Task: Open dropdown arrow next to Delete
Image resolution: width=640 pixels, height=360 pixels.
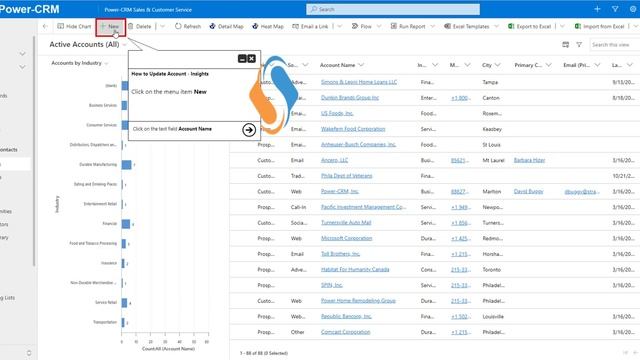Action: click(x=162, y=27)
